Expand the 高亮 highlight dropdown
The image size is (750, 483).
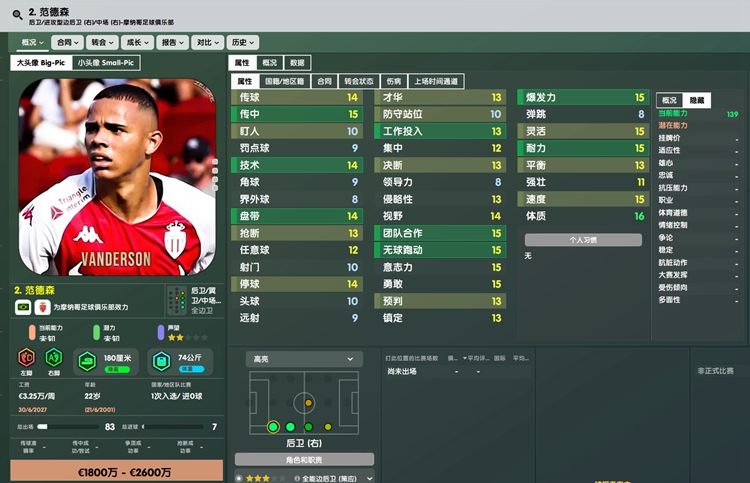304,359
